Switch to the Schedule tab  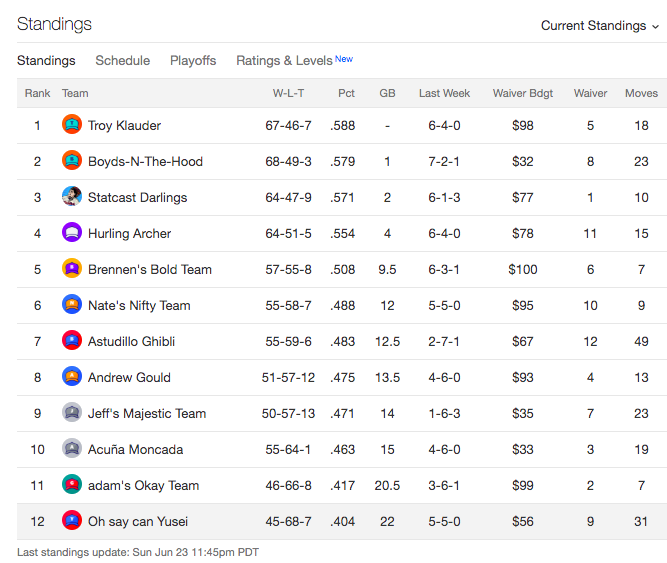click(123, 60)
